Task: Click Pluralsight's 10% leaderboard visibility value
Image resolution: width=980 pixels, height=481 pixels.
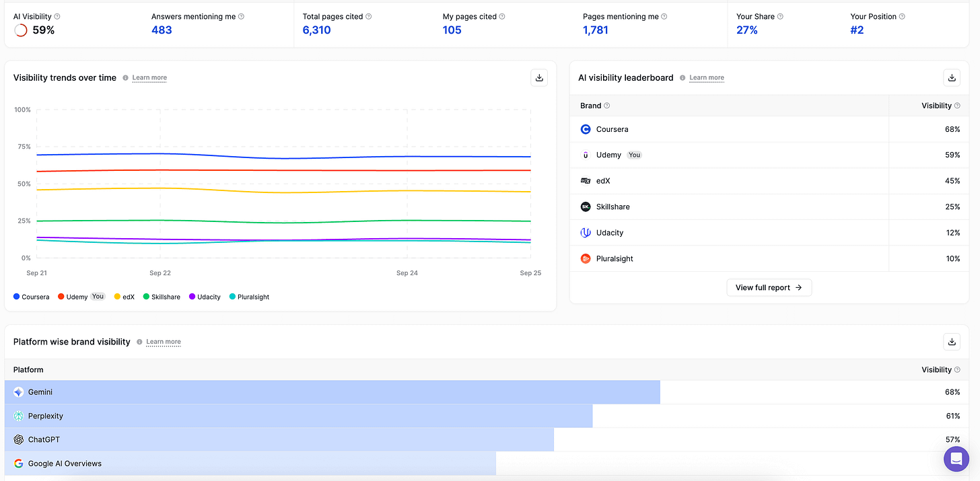Action: point(952,258)
